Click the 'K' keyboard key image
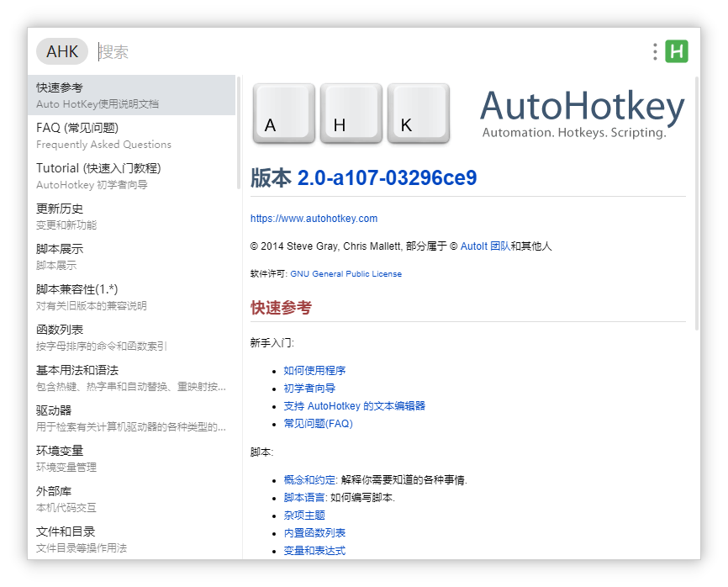The image size is (728, 587). (x=418, y=114)
